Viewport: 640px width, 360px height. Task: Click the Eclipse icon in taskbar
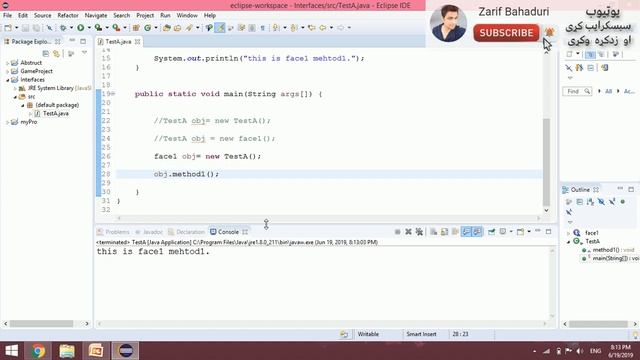(x=125, y=351)
